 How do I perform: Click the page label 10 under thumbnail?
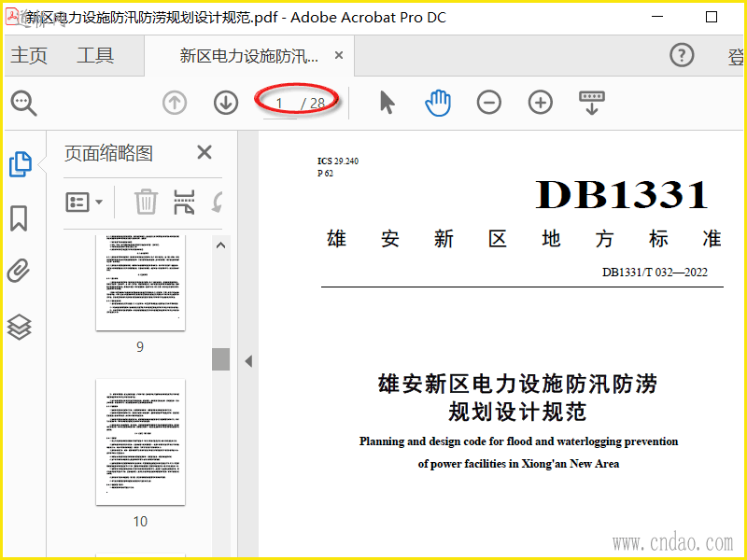[x=140, y=522]
